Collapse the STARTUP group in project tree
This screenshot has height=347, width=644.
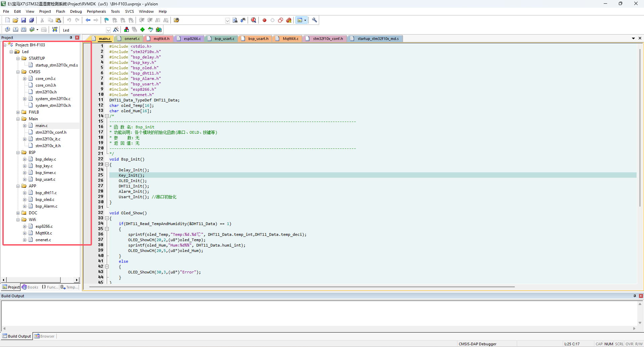[x=18, y=58]
